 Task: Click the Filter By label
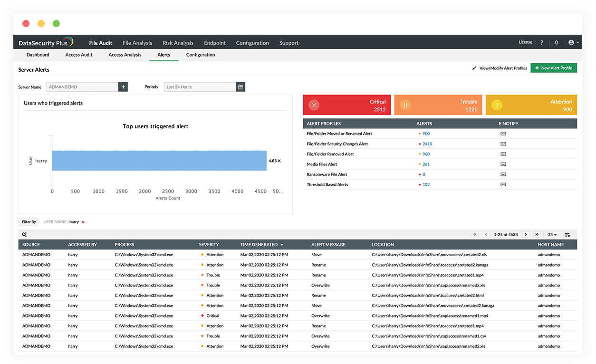pos(29,222)
